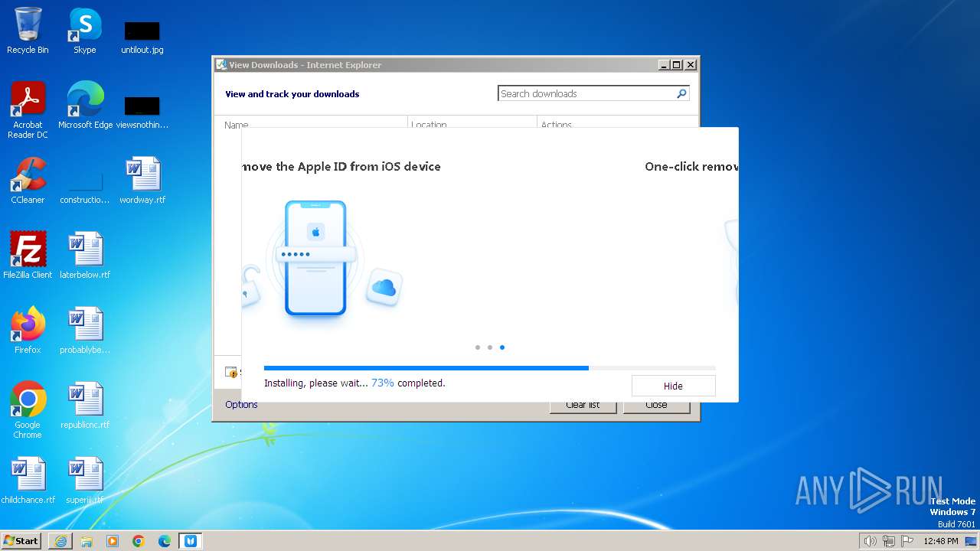The height and width of the screenshot is (551, 980).
Task: Click the Internet Explorer taskbar icon
Action: point(60,541)
